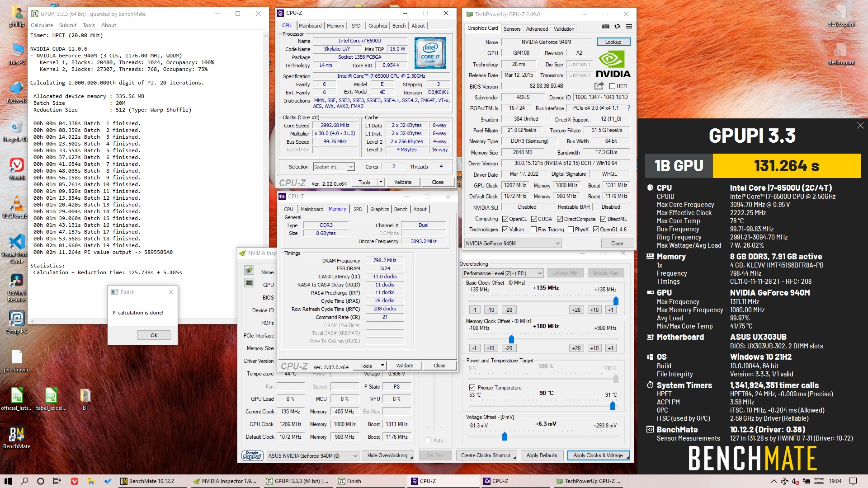Adjust Base Clock Offset slider handle
The image size is (868, 488).
[616, 300]
